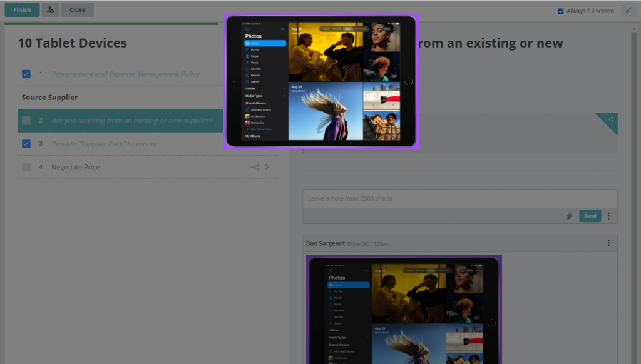Click the paperclip attachment icon

point(569,216)
